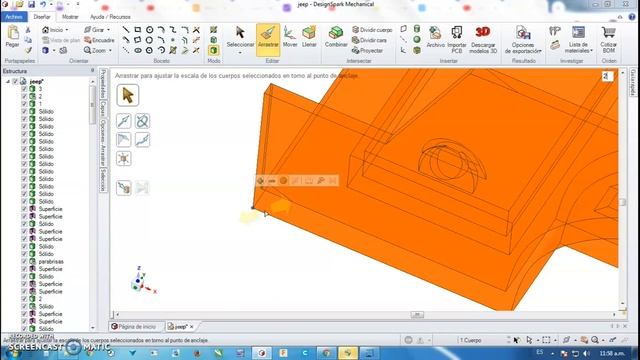Open the Archivo menu tab
Viewport: 640px width, 360px height.
coord(14,17)
